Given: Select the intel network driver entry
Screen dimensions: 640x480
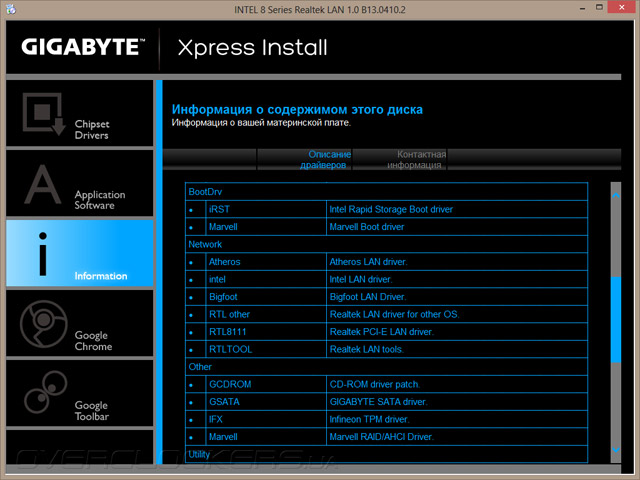Looking at the screenshot, I should point(217,280).
